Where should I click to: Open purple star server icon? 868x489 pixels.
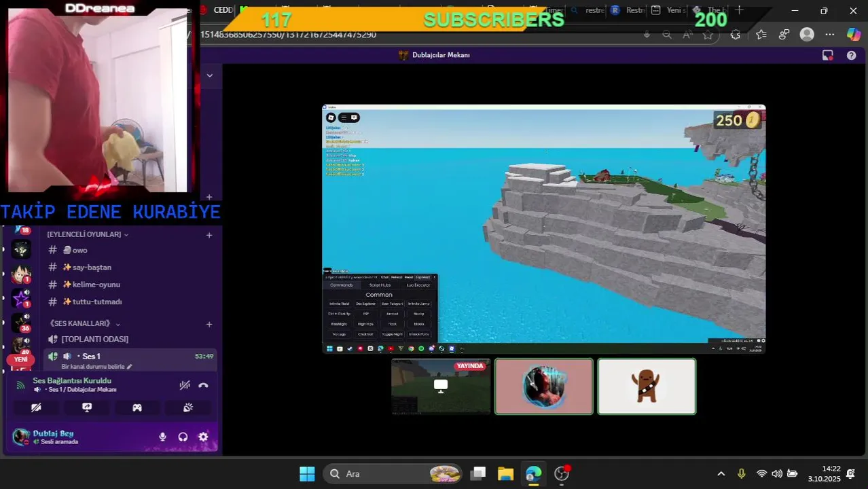21,297
